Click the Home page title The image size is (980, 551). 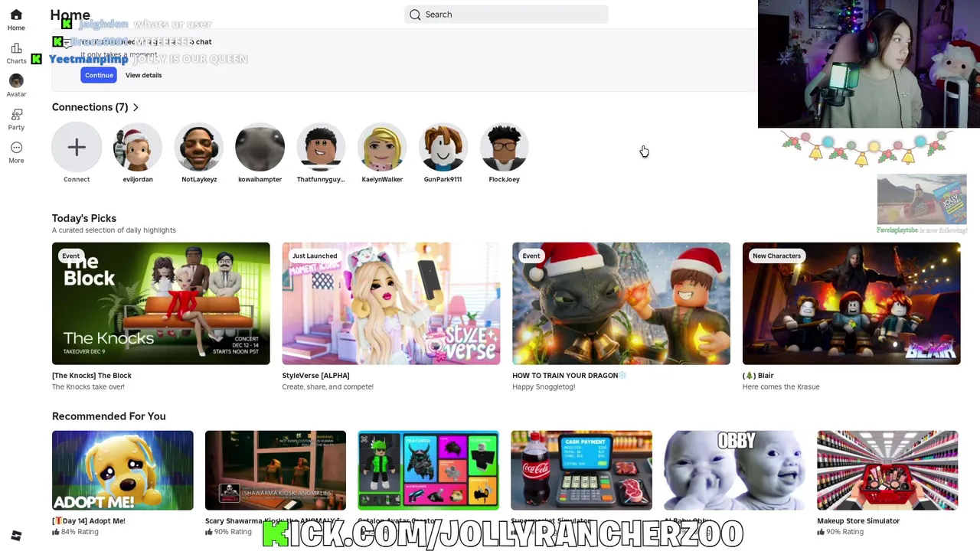pos(70,15)
